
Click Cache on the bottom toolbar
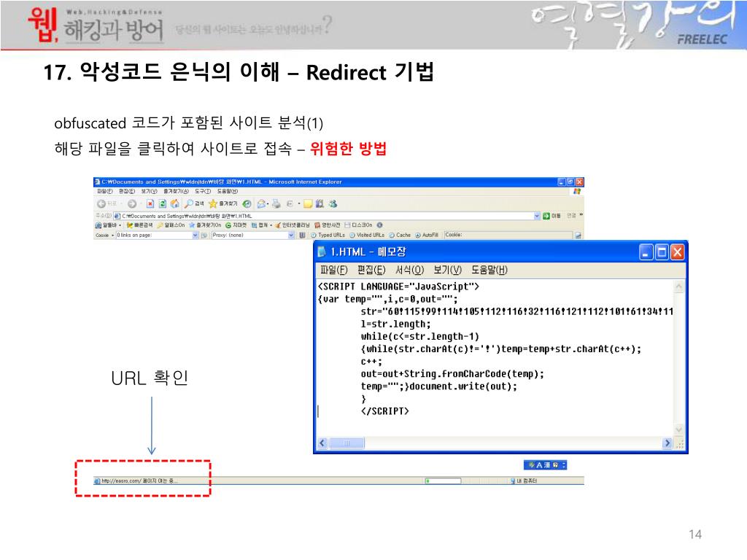(x=400, y=235)
